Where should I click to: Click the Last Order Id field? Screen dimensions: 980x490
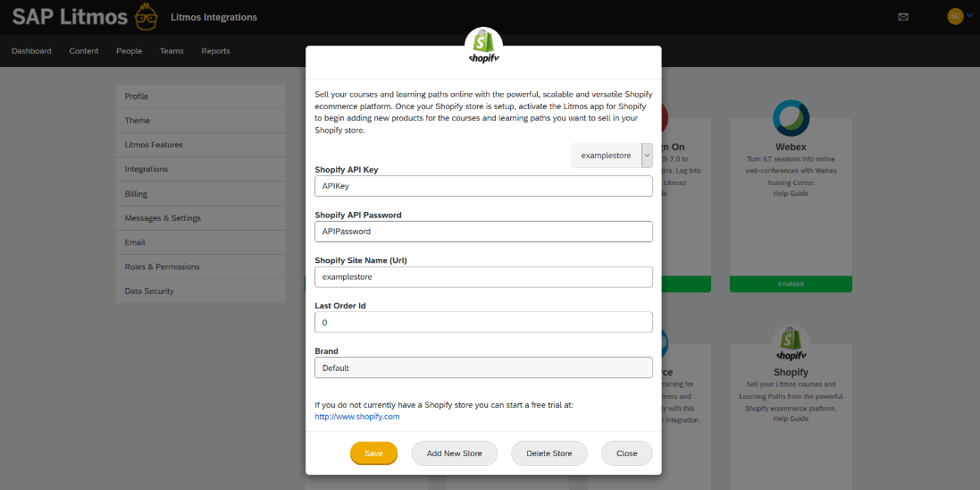[484, 322]
